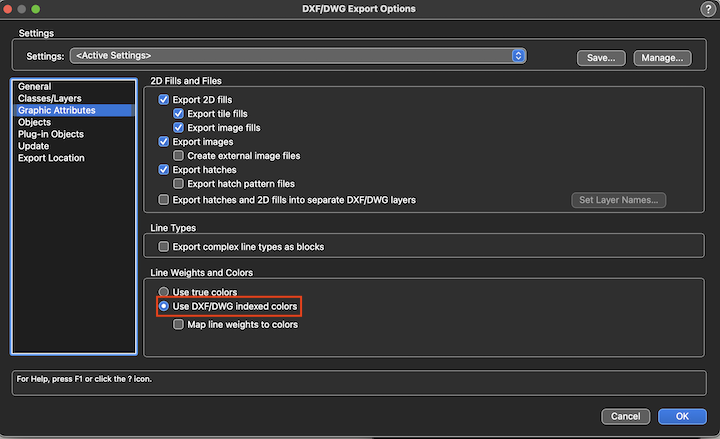Enable Map line weights to colors
720x439 pixels.
tap(179, 325)
